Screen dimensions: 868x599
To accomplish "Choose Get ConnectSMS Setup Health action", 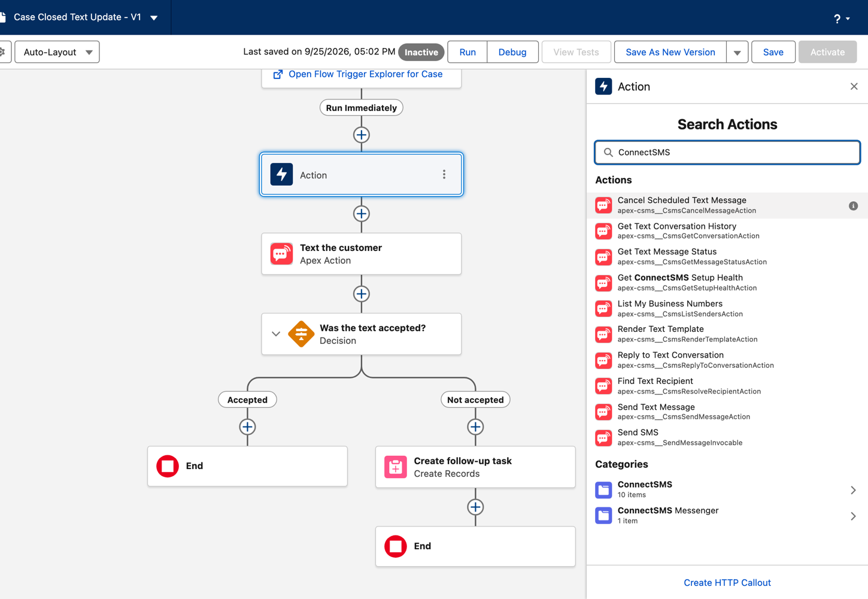I will click(x=727, y=282).
